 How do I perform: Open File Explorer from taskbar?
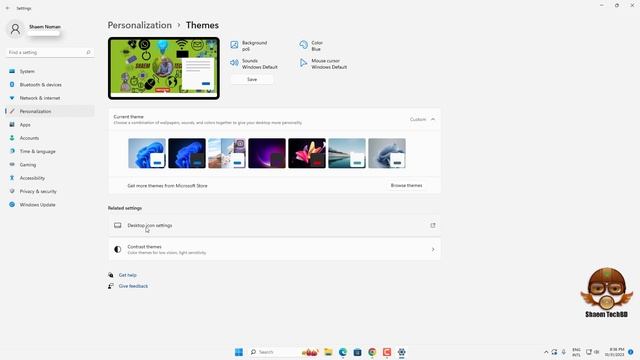click(328, 352)
